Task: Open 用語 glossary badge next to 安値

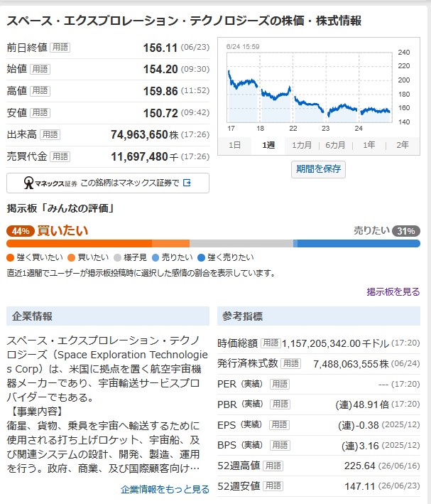Action: (40, 113)
